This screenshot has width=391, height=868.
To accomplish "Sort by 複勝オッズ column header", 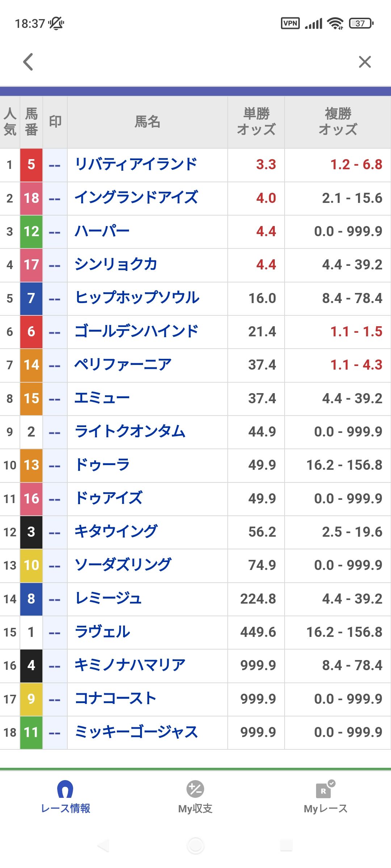I will click(x=337, y=122).
